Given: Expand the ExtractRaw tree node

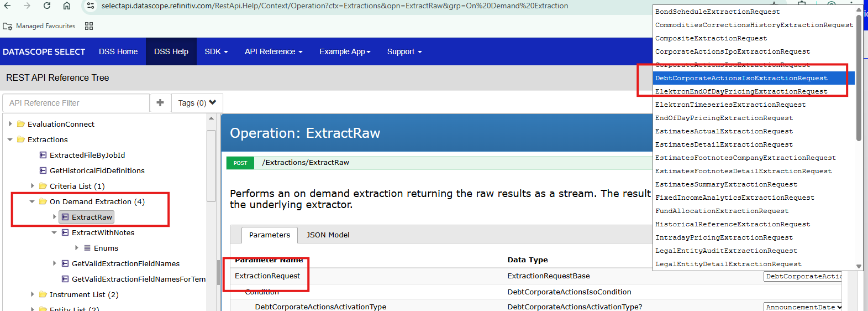Looking at the screenshot, I should 55,217.
